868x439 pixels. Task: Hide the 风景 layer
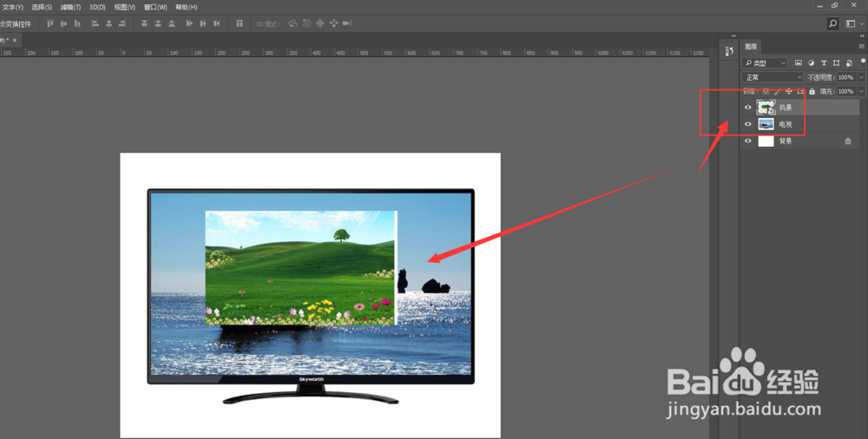click(748, 108)
